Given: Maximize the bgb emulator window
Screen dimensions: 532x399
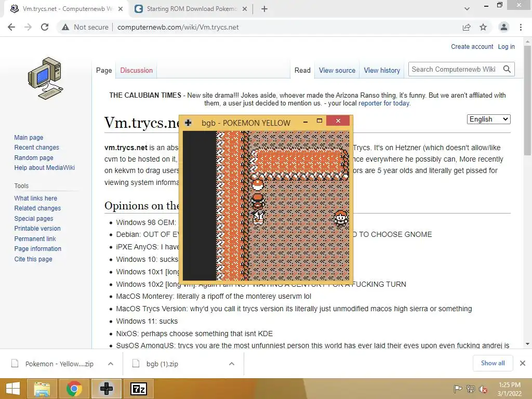Looking at the screenshot, I should (320, 121).
